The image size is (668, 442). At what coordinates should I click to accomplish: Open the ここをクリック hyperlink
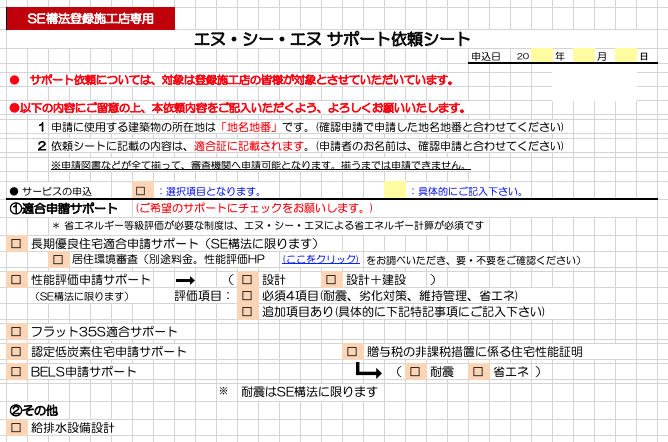pyautogui.click(x=321, y=259)
